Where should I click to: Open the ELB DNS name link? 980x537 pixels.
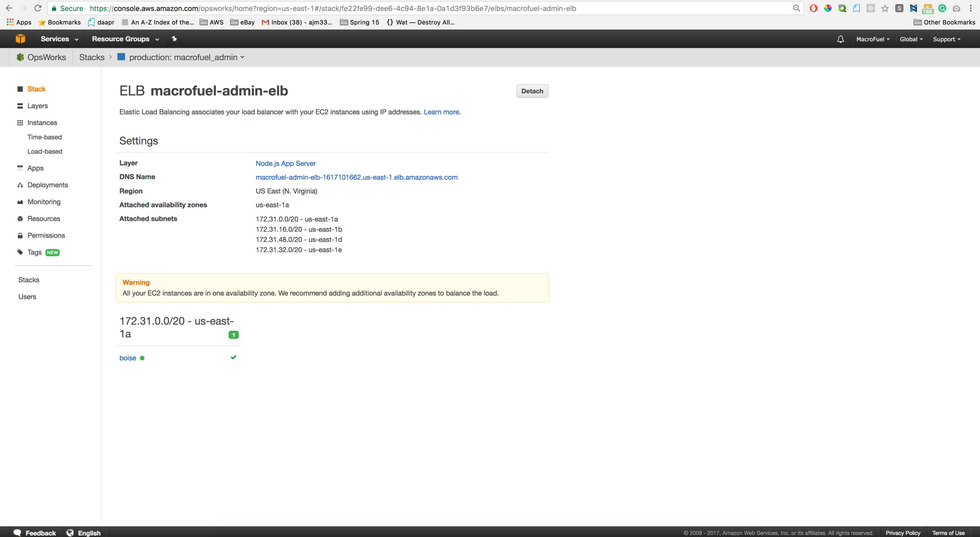[356, 177]
